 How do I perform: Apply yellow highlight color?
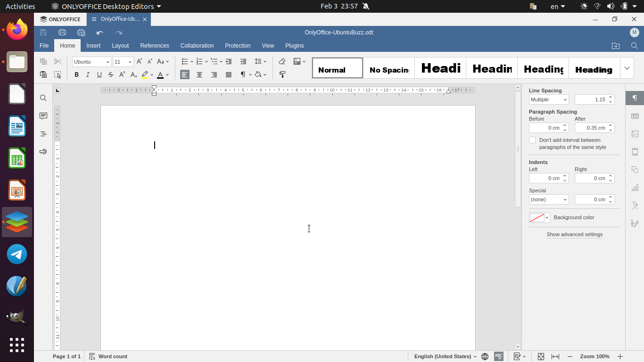click(x=145, y=74)
